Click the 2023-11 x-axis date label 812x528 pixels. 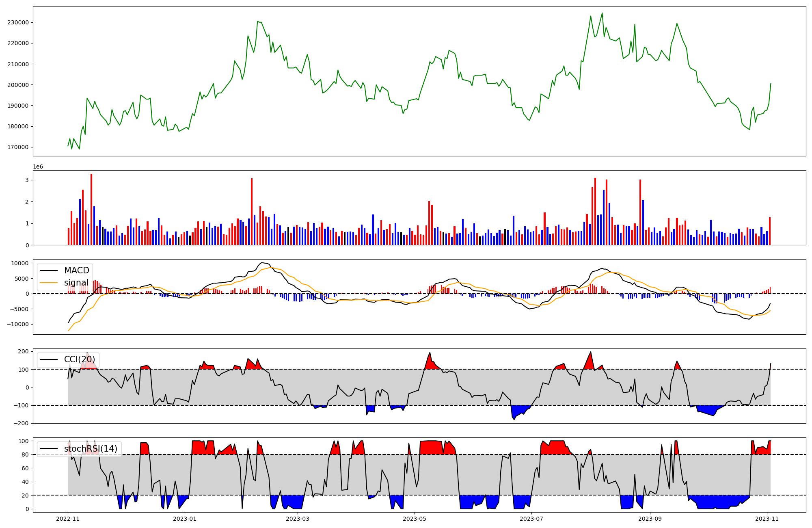pyautogui.click(x=767, y=518)
